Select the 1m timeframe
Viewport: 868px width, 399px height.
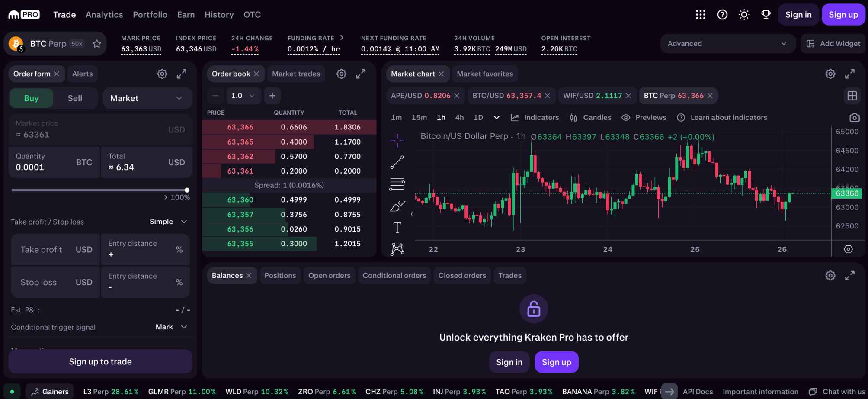click(396, 117)
